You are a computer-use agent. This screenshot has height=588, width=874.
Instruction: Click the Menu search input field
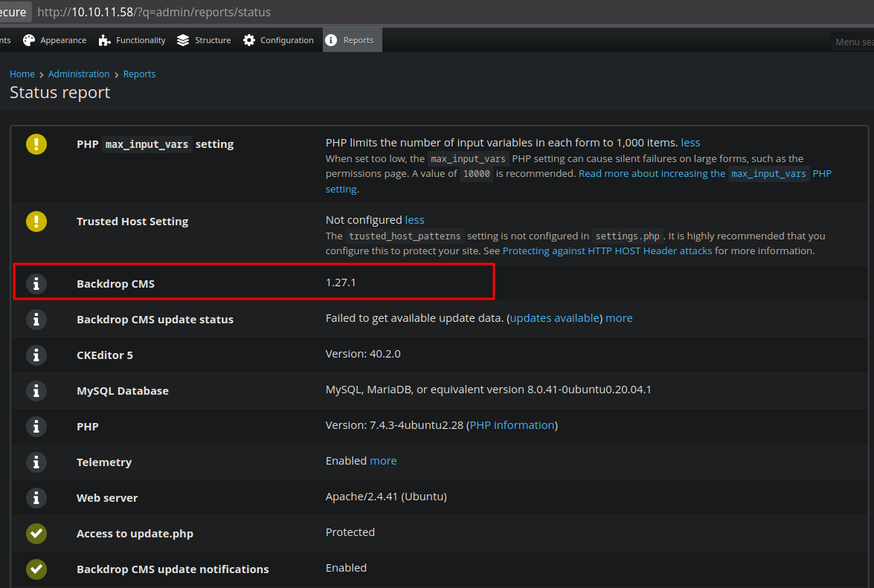tap(852, 42)
